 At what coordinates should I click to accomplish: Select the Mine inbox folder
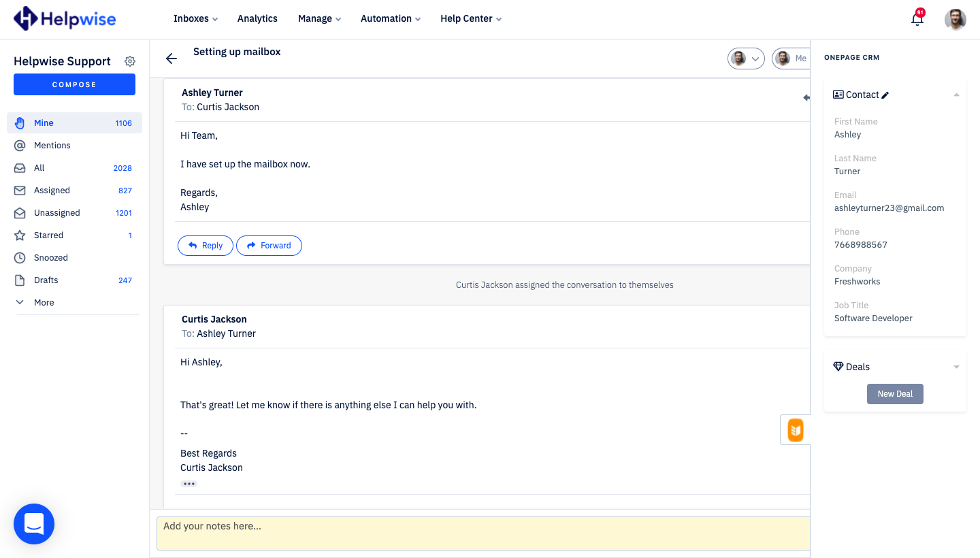click(44, 122)
